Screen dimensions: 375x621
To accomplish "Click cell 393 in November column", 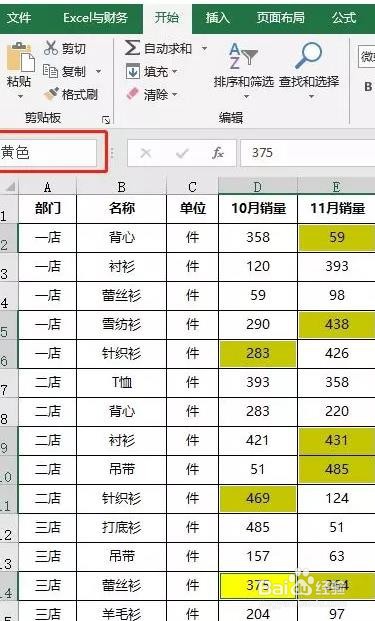I will (337, 267).
